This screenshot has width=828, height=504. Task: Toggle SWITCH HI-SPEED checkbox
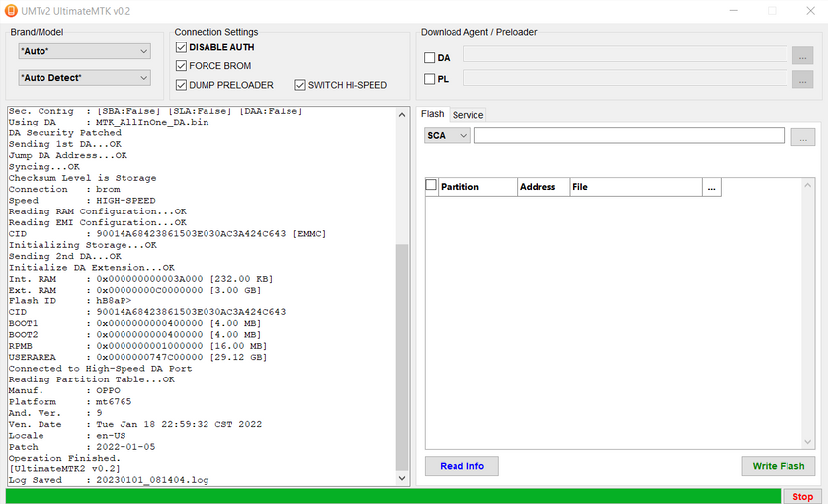point(300,85)
